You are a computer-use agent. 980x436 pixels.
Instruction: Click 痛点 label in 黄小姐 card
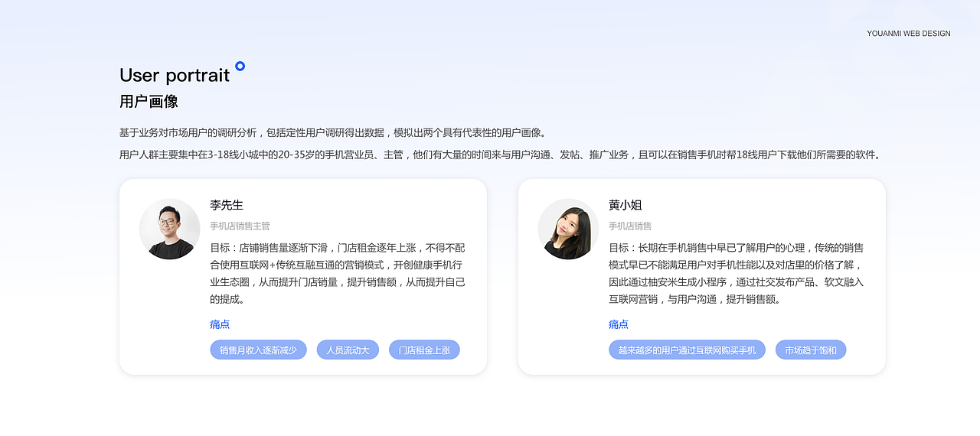coord(619,324)
